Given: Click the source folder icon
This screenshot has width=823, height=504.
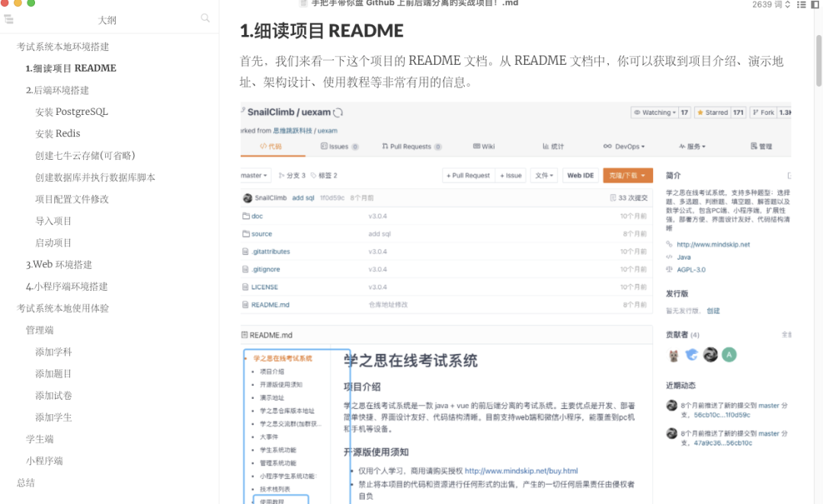Looking at the screenshot, I should click(x=245, y=234).
